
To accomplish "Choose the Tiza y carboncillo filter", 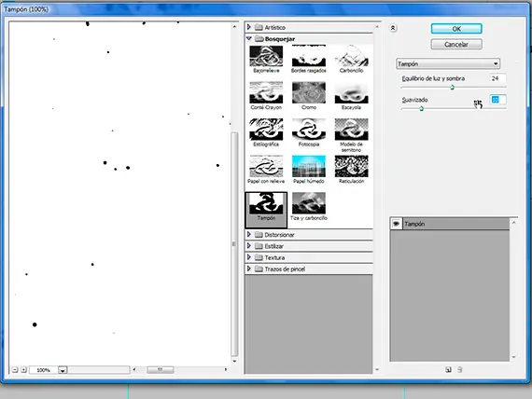I will [309, 203].
